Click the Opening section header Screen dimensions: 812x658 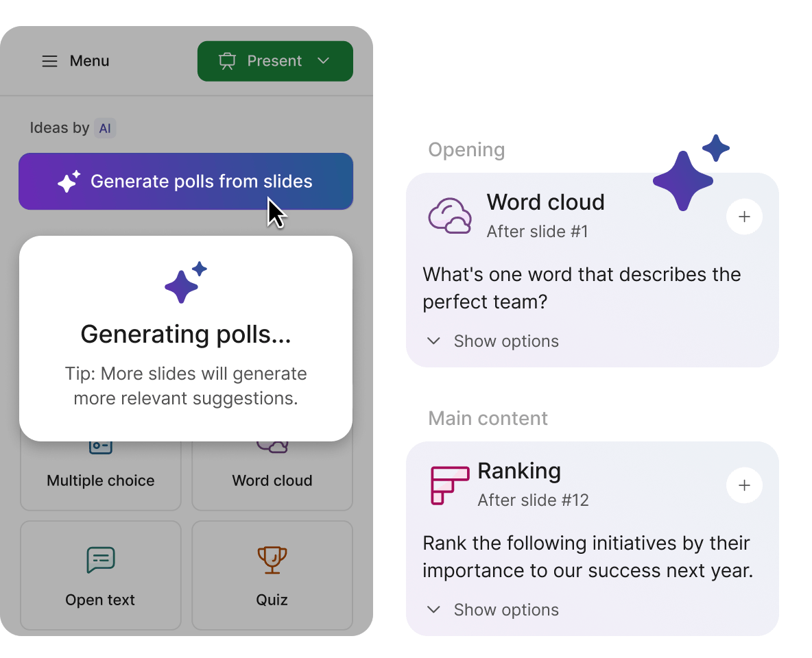point(466,149)
